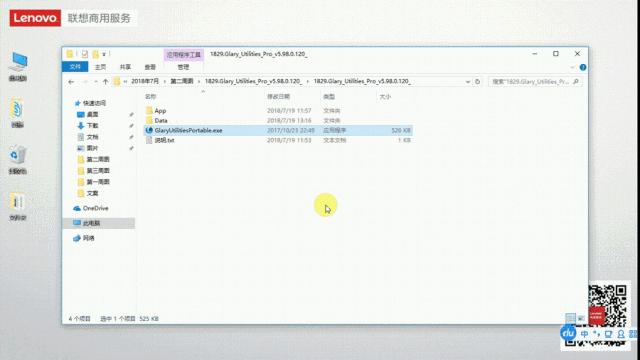Screen dimensions: 640x360
Task: Switch to details view with the status bar icon
Action: click(x=570, y=317)
